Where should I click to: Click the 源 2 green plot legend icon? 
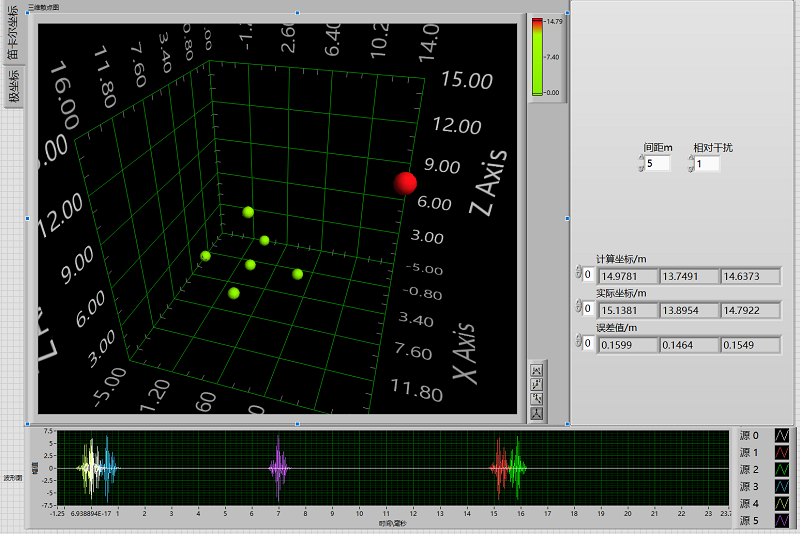click(x=782, y=470)
